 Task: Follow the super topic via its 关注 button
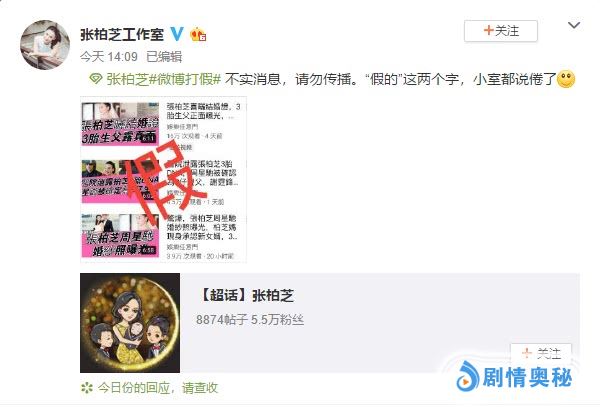click(541, 353)
